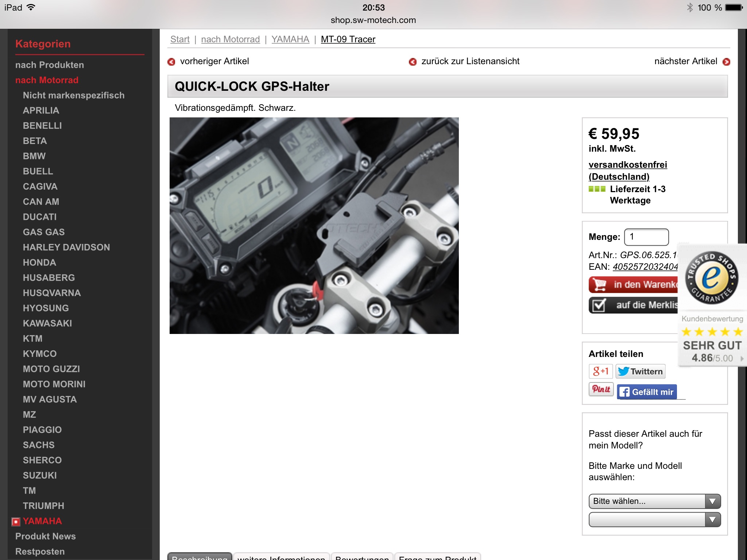Open the Bitte wählen brand dropdown
The height and width of the screenshot is (560, 747).
coord(654,501)
